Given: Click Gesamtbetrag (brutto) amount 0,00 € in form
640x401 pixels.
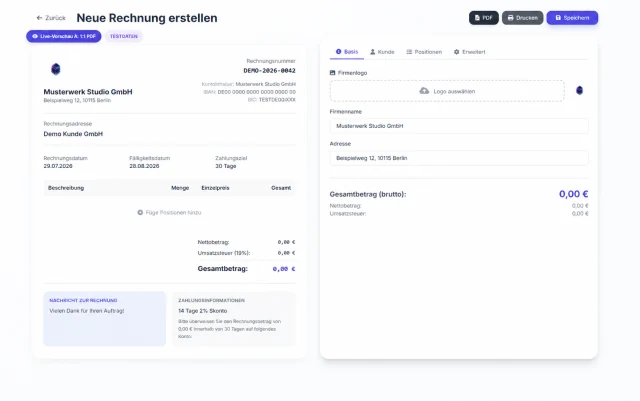Looking at the screenshot, I should [x=573, y=194].
